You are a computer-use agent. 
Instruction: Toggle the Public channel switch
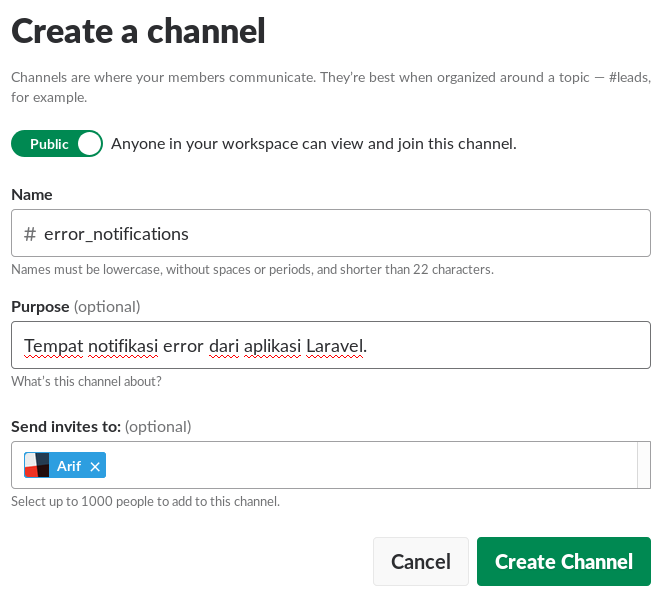click(x=57, y=144)
